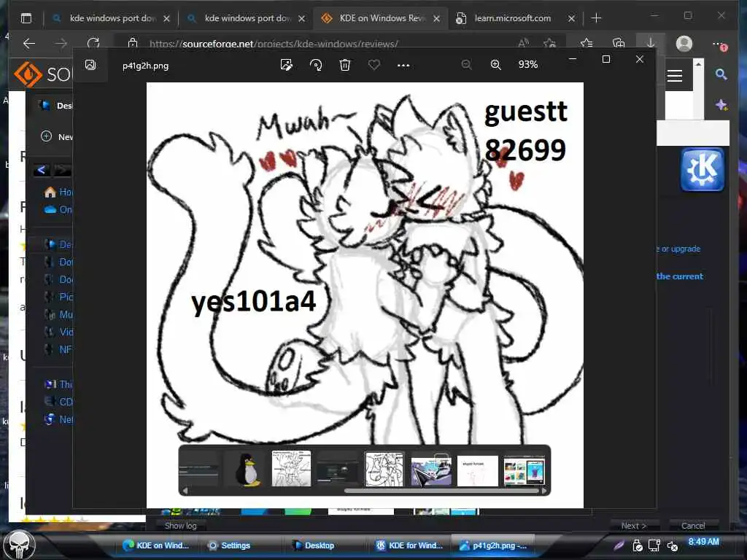
Task: Open Start menu skull button
Action: (20, 545)
